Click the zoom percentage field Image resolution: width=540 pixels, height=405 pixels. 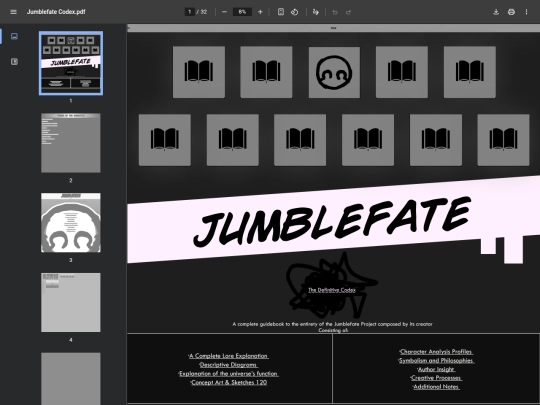(242, 12)
